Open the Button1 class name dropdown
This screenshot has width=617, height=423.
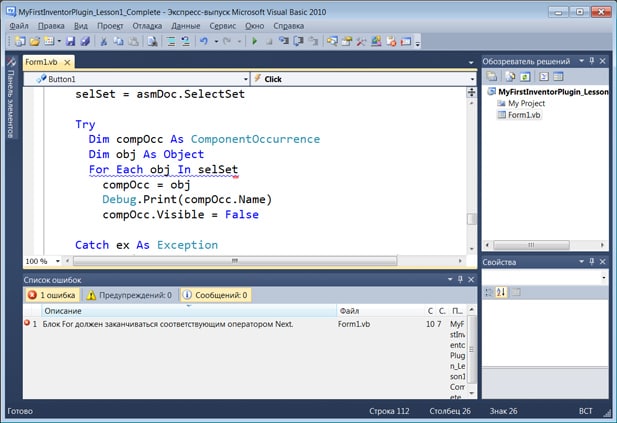pyautogui.click(x=244, y=78)
